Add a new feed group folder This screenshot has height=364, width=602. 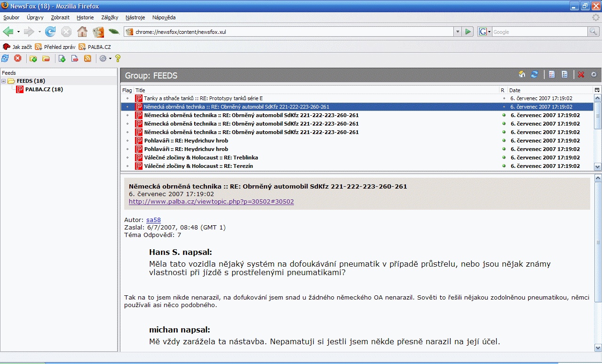(33, 58)
